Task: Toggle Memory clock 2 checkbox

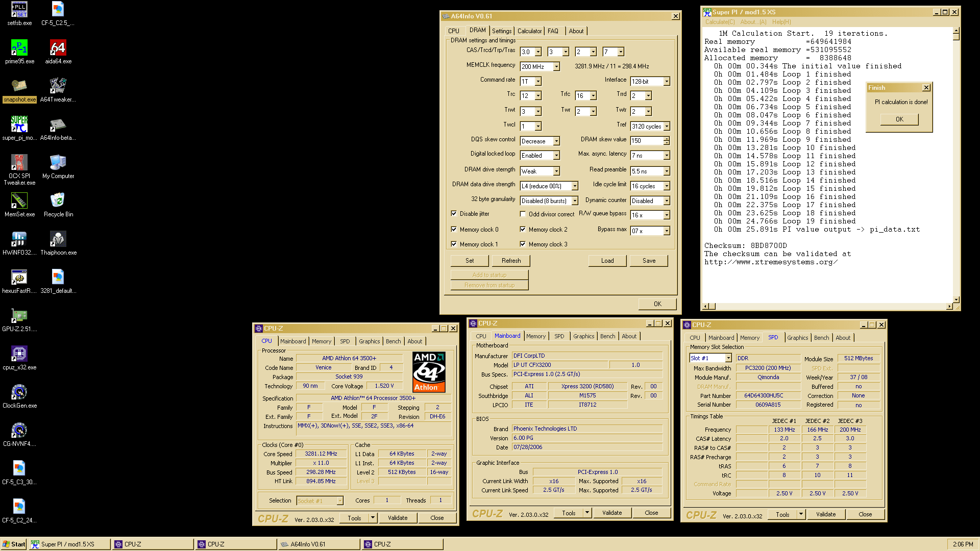Action: coord(523,229)
